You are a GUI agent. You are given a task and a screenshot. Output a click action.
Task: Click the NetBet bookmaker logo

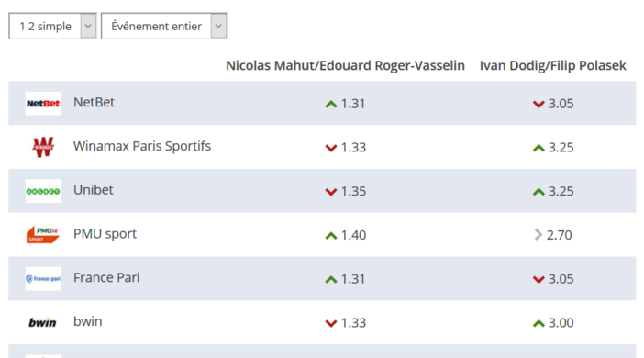click(43, 103)
